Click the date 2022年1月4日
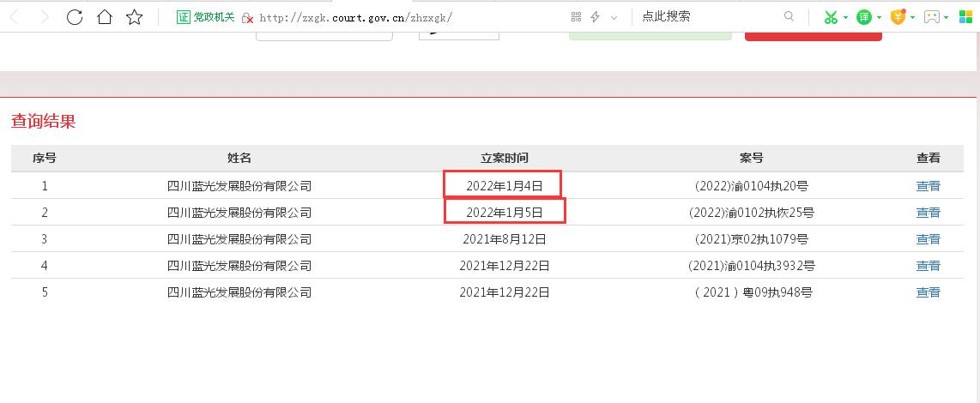The image size is (980, 403). [x=505, y=185]
